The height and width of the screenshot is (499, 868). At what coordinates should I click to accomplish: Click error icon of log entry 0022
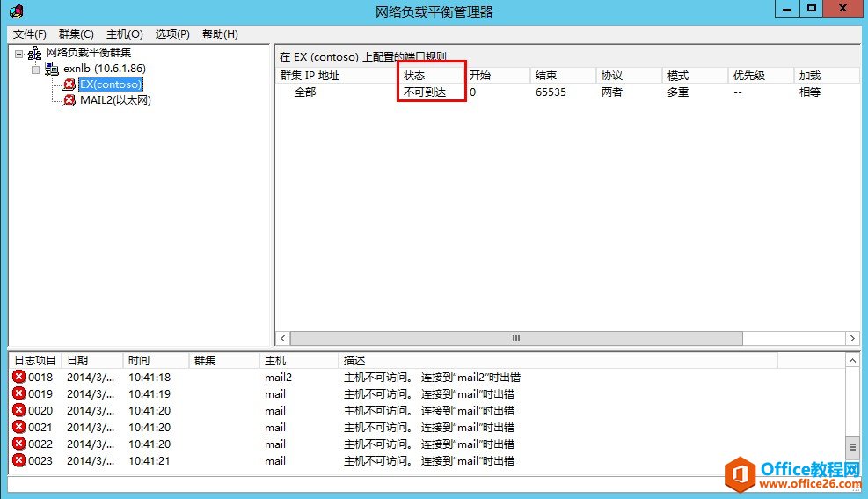pyautogui.click(x=18, y=443)
